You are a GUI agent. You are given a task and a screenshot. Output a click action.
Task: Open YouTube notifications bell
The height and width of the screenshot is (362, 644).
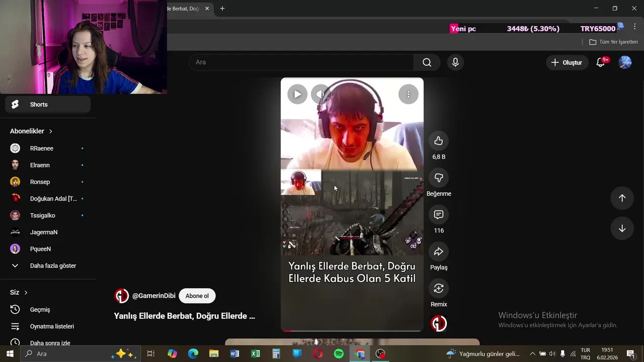(x=601, y=62)
